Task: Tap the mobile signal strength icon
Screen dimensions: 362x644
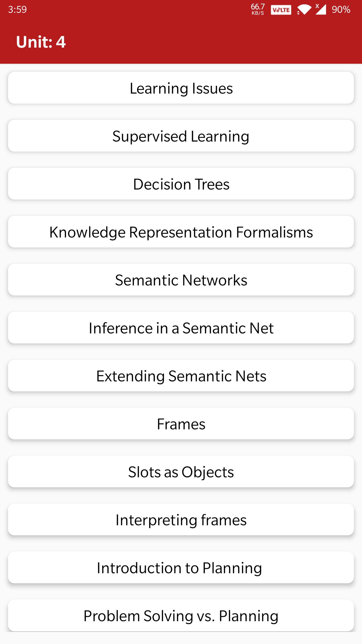Action: [x=321, y=9]
